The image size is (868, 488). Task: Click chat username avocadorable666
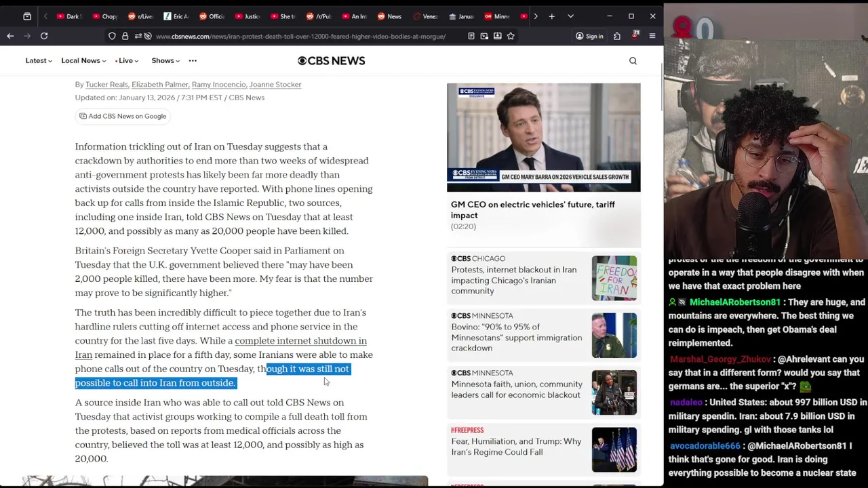pyautogui.click(x=705, y=446)
